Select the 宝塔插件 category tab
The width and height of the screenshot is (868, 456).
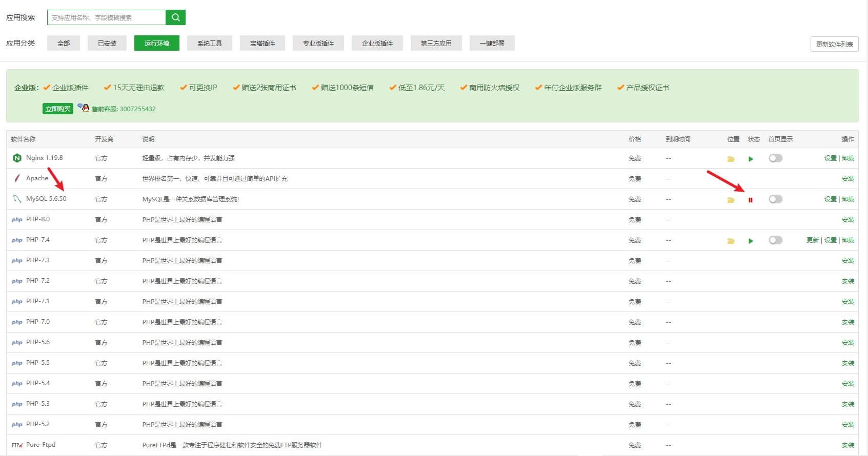pyautogui.click(x=263, y=43)
